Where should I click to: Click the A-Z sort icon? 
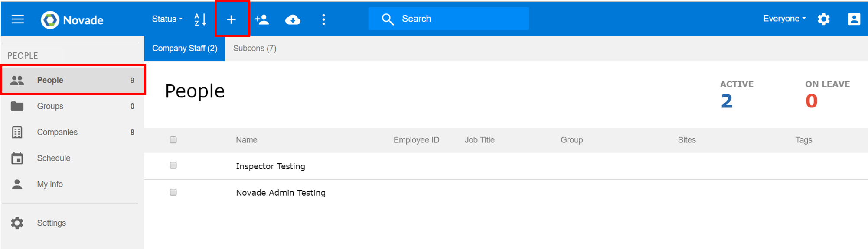200,19
